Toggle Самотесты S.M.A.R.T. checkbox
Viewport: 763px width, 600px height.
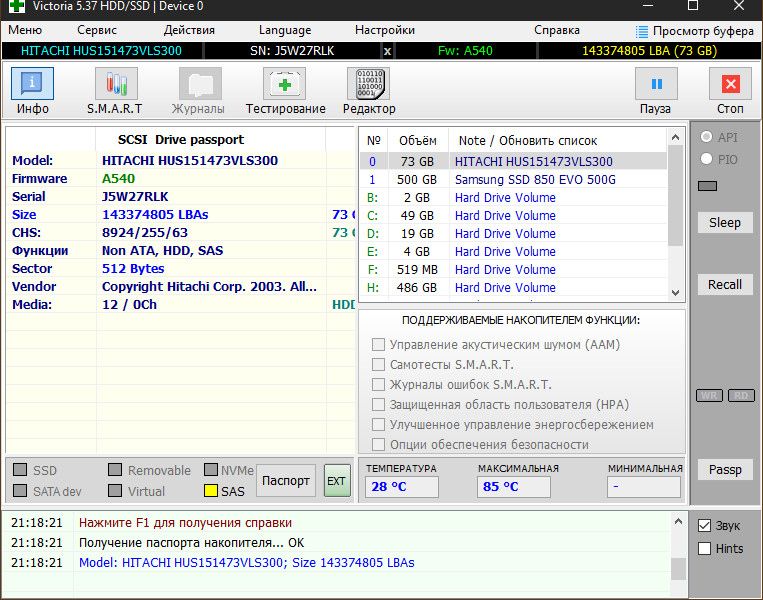[378, 364]
